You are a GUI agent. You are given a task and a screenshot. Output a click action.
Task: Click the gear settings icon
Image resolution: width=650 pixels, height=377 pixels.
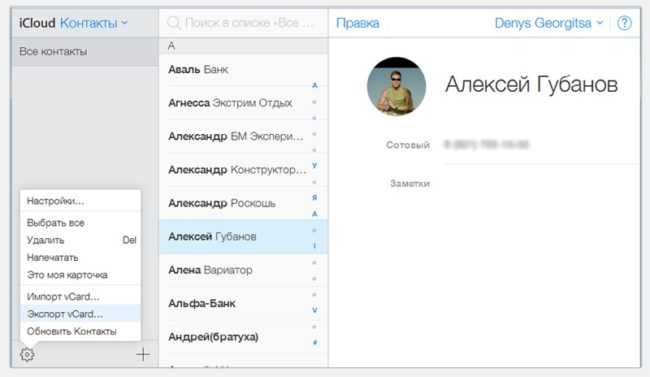click(x=27, y=355)
